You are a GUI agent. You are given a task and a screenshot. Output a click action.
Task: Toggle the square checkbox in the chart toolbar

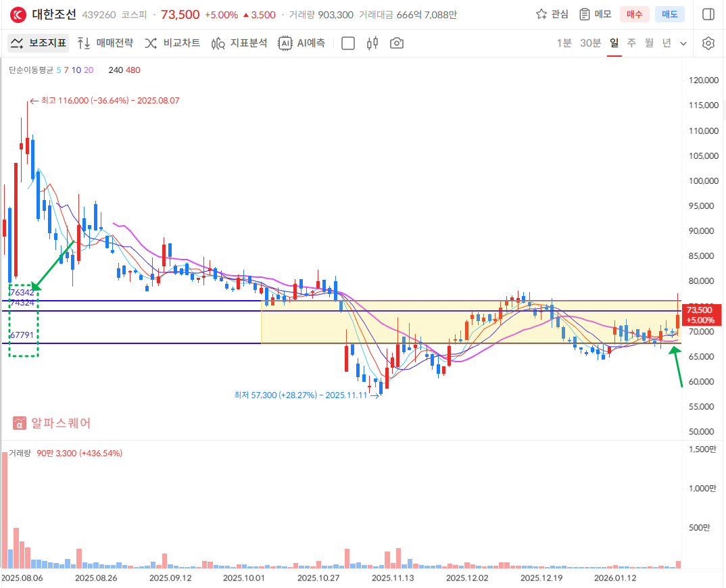(348, 43)
